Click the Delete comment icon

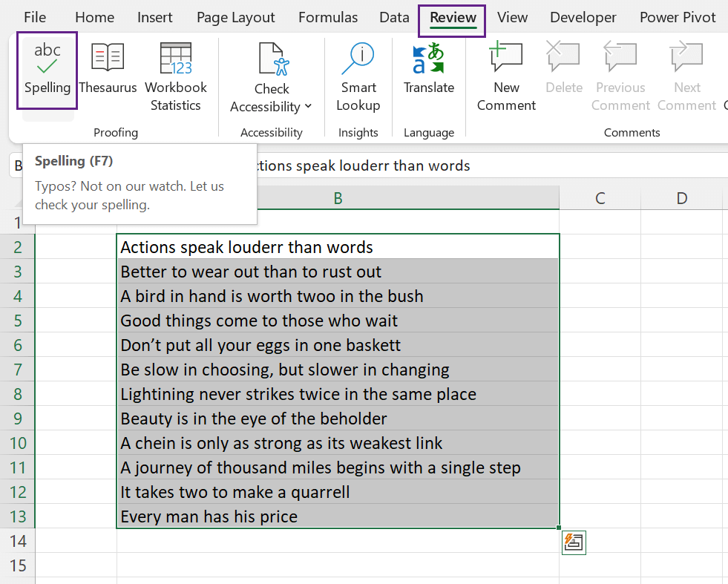click(x=563, y=70)
